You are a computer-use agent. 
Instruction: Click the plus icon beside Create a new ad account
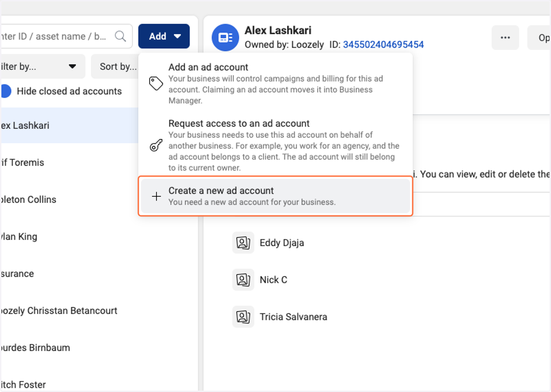click(156, 196)
